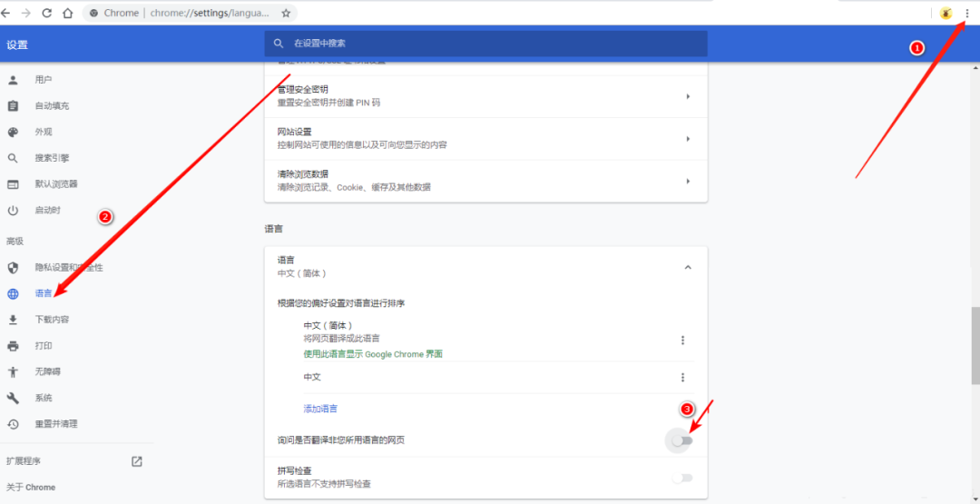The image size is (980, 504).
Task: Click the Chrome three-dot menu icon
Action: tap(966, 13)
